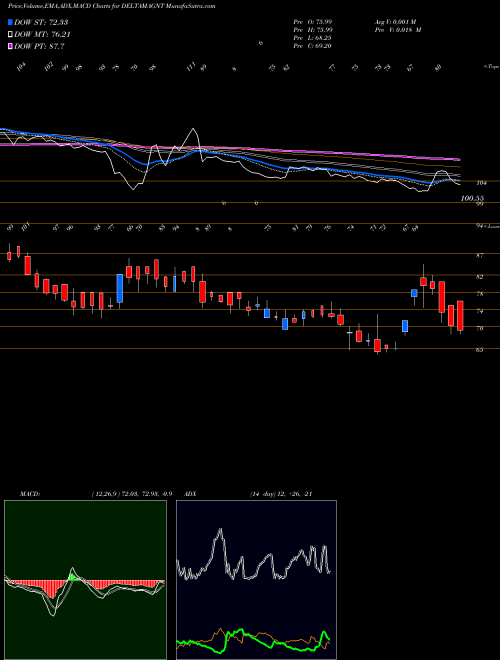Click the magenta DOW PT legend swatch
This screenshot has height=660, width=500.
pyautogui.click(x=10, y=46)
